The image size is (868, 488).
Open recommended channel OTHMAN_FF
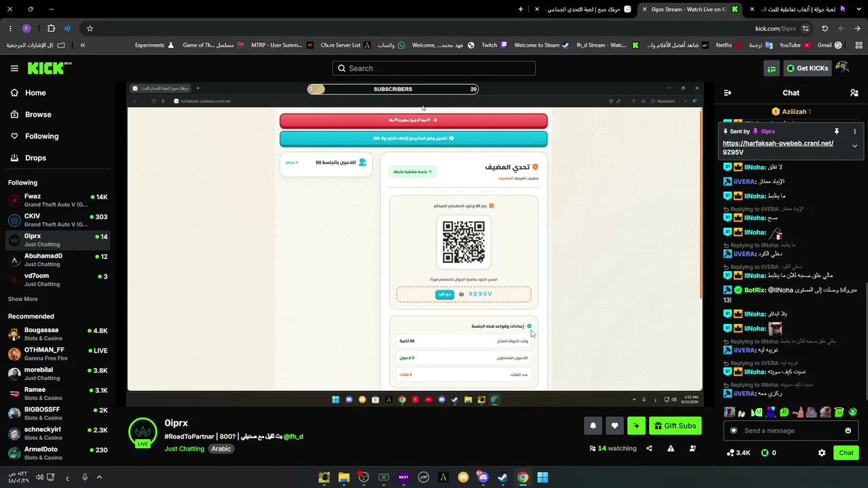[58, 354]
